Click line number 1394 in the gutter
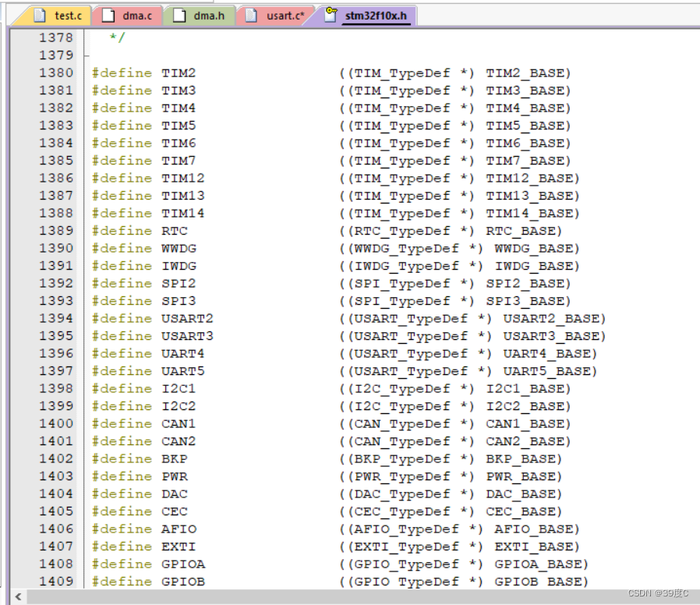The height and width of the screenshot is (605, 700). pyautogui.click(x=56, y=319)
